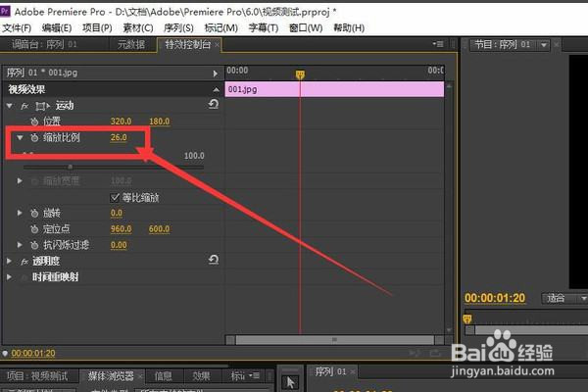Select the 特效控制台 tab

pyautogui.click(x=187, y=45)
